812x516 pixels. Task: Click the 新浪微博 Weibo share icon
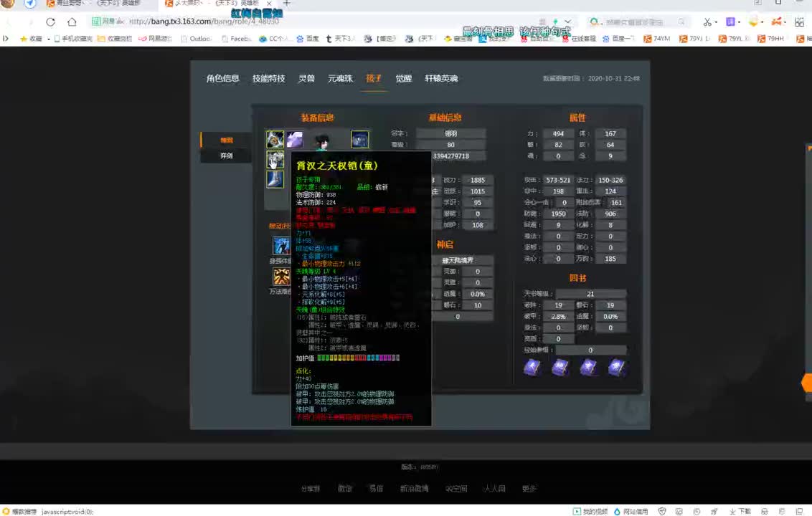[x=415, y=488]
